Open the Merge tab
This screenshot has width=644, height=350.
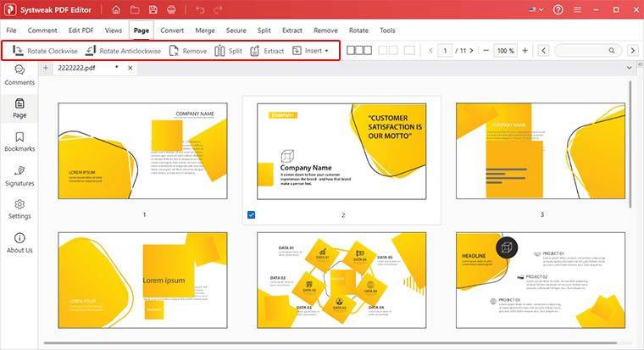[x=205, y=31]
